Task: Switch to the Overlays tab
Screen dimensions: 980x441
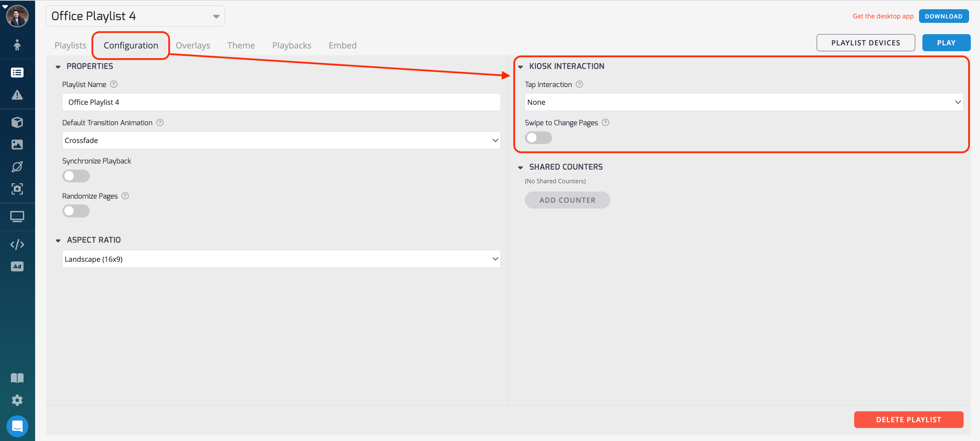Action: click(193, 45)
